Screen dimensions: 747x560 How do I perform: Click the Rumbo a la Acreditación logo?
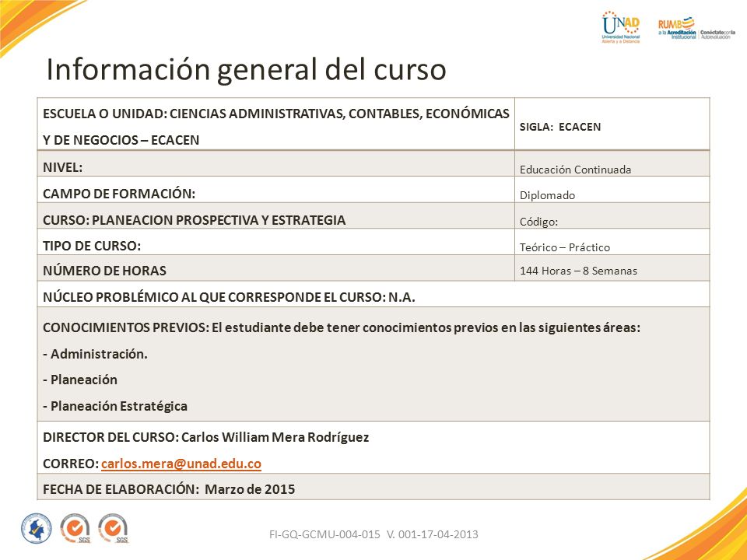coord(697,29)
